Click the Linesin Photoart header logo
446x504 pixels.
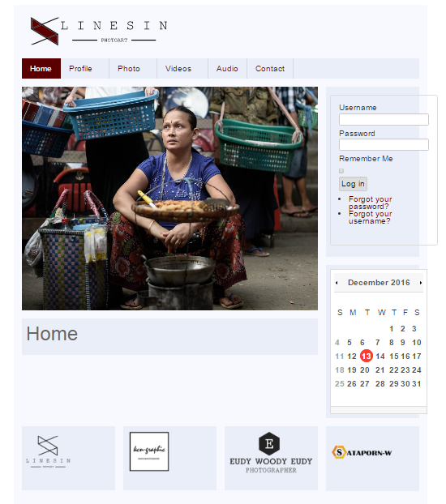click(99, 31)
